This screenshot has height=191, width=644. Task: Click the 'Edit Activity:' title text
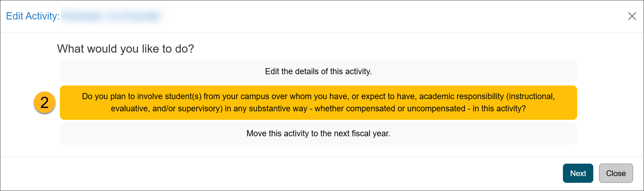33,16
